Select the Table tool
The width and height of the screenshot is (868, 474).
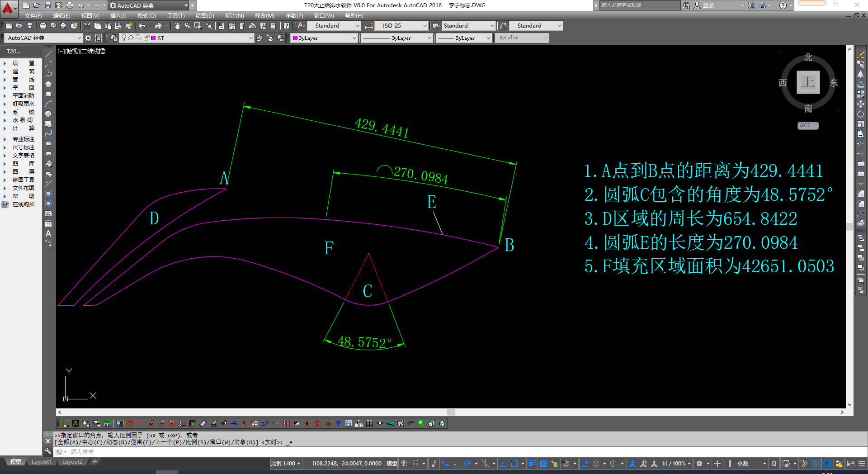tap(48, 223)
